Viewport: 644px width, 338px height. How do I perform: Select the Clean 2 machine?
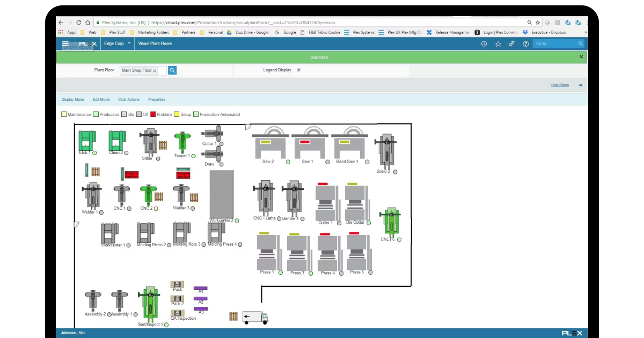pos(116,141)
